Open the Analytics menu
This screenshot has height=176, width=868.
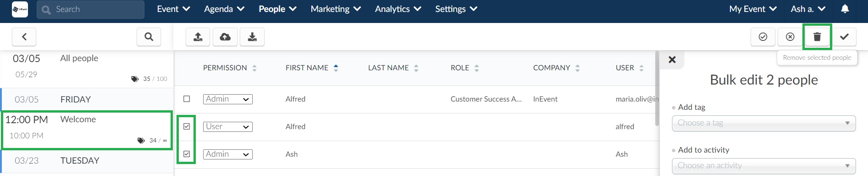tap(398, 9)
